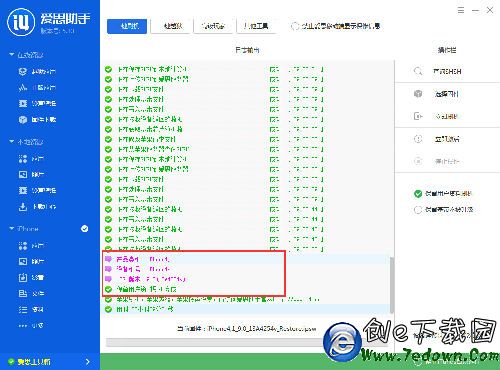Click the flash now action in operations panel
The image size is (500, 370).
[x=437, y=139]
